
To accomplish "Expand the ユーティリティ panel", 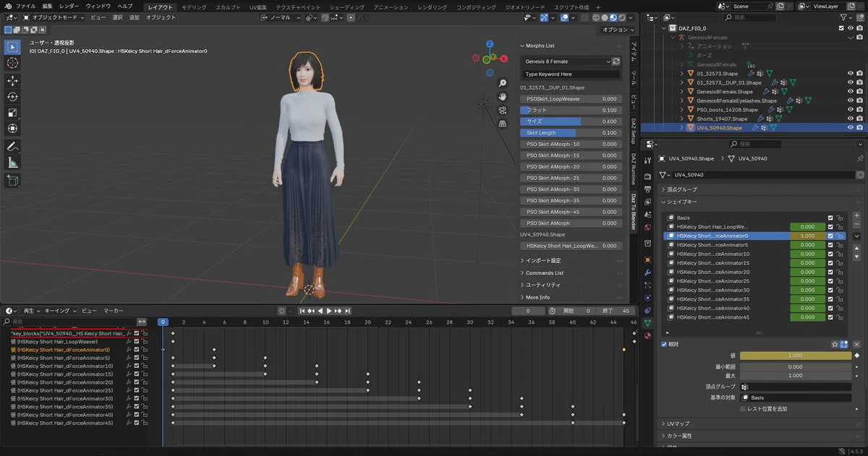I will pyautogui.click(x=542, y=285).
